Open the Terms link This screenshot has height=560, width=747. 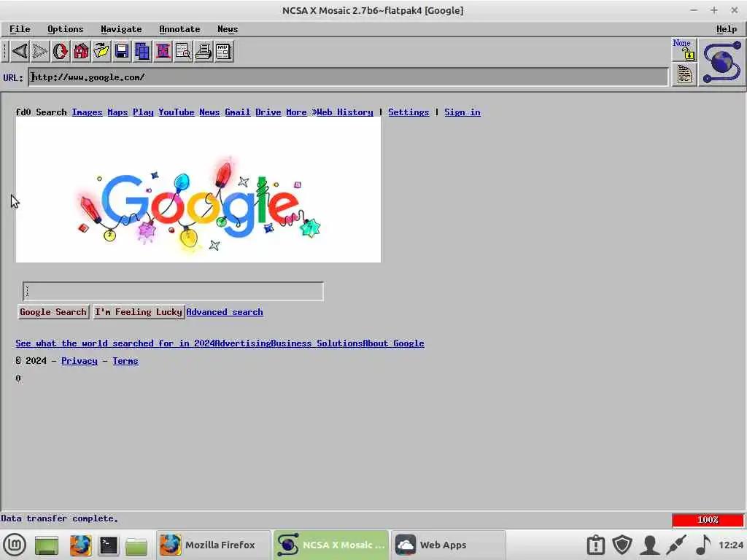(125, 361)
